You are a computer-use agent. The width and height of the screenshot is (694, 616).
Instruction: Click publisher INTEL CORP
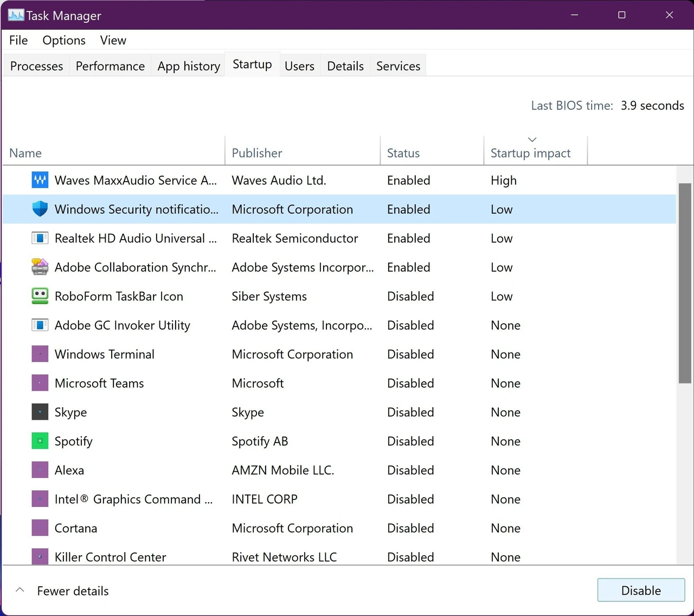coord(265,499)
